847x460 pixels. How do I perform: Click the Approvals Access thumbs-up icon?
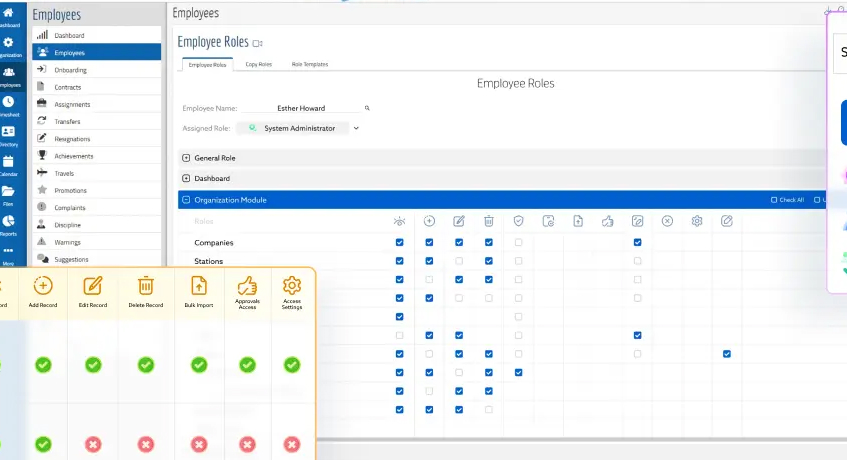[247, 284]
